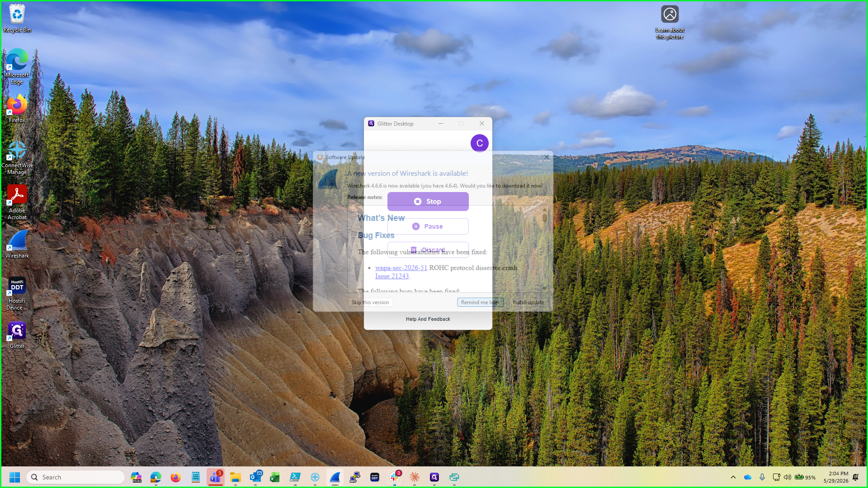Open the Issue 21243 link
The width and height of the screenshot is (868, 488).
coord(392,276)
